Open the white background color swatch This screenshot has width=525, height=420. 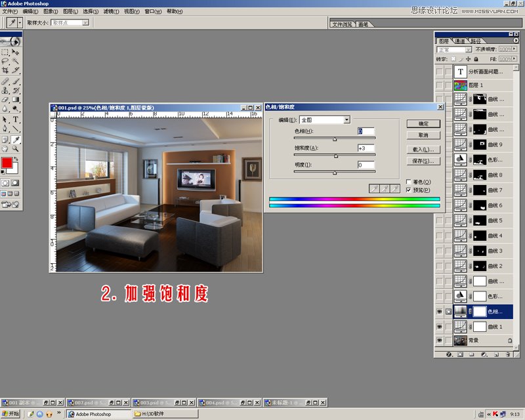(x=14, y=169)
